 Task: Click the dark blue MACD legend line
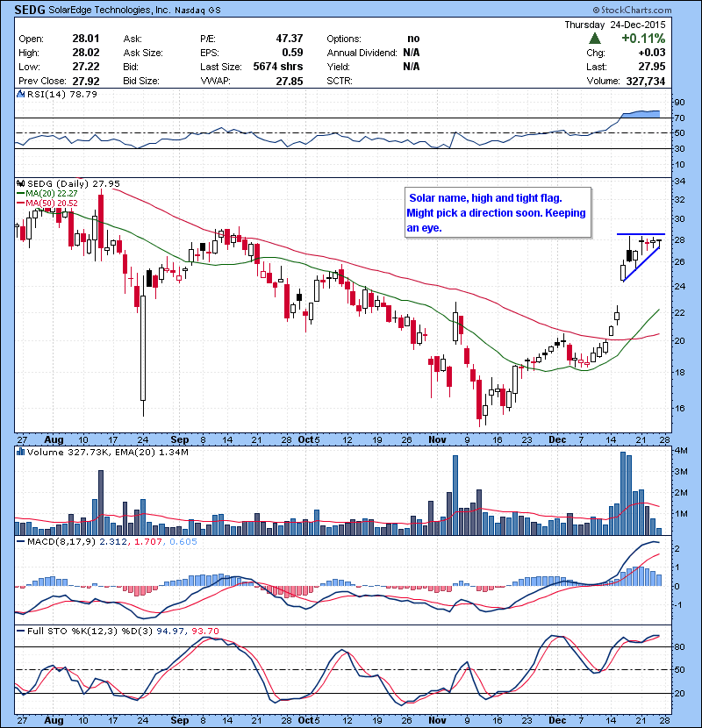(x=21, y=542)
